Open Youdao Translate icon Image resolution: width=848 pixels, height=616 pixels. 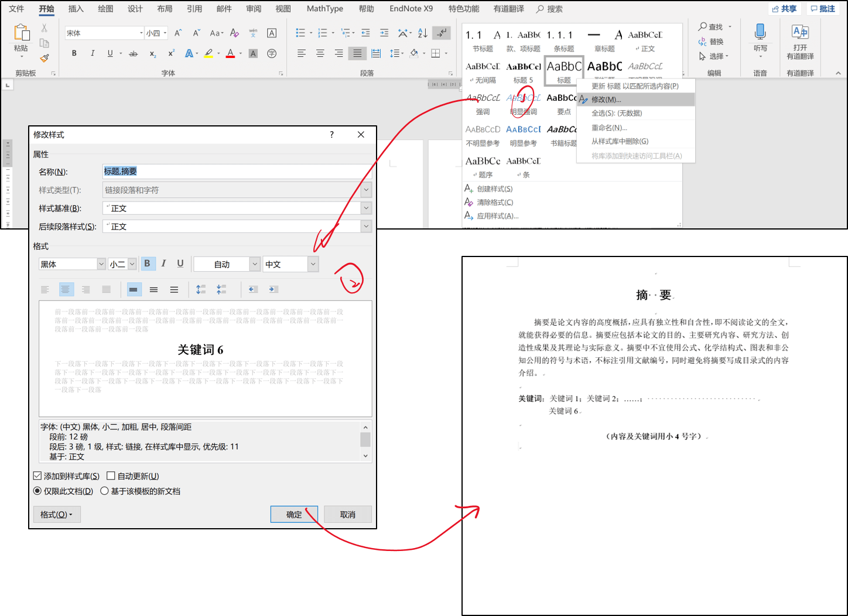(x=800, y=32)
